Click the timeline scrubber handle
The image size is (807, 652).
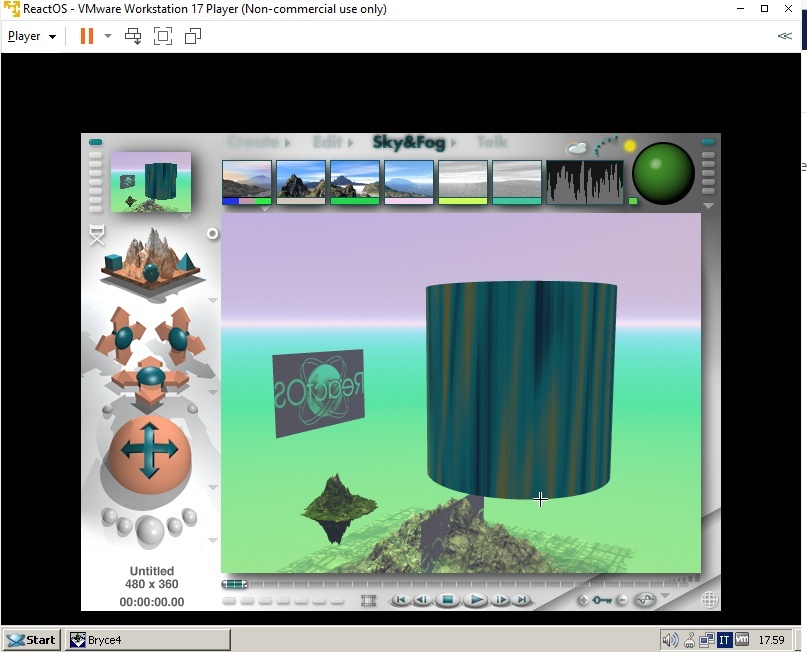tap(235, 584)
